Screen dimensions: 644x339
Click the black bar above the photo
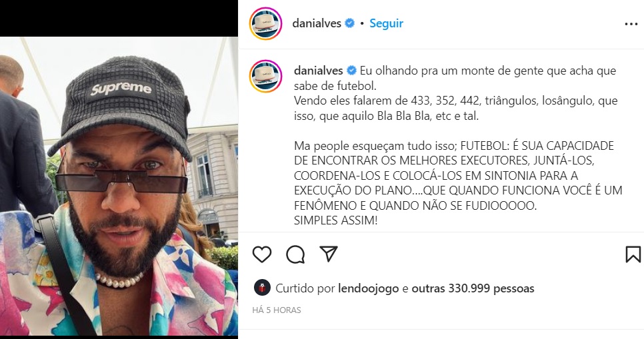(119, 19)
